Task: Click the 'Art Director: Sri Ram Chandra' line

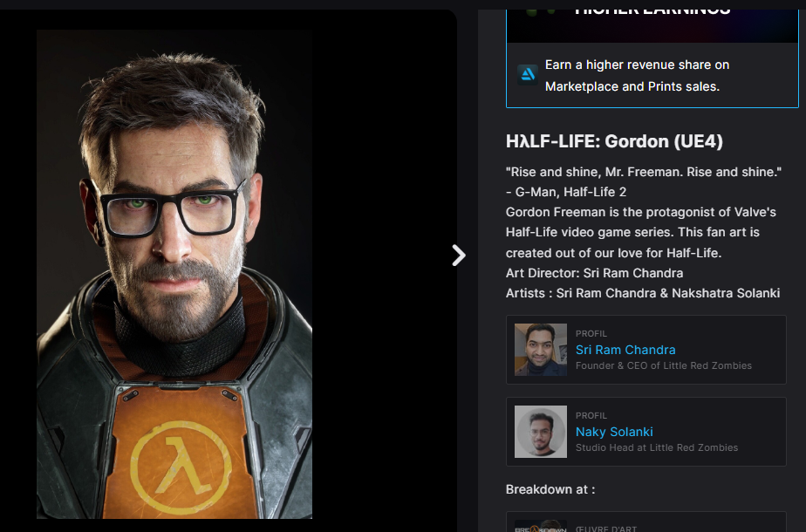Action: tap(594, 273)
